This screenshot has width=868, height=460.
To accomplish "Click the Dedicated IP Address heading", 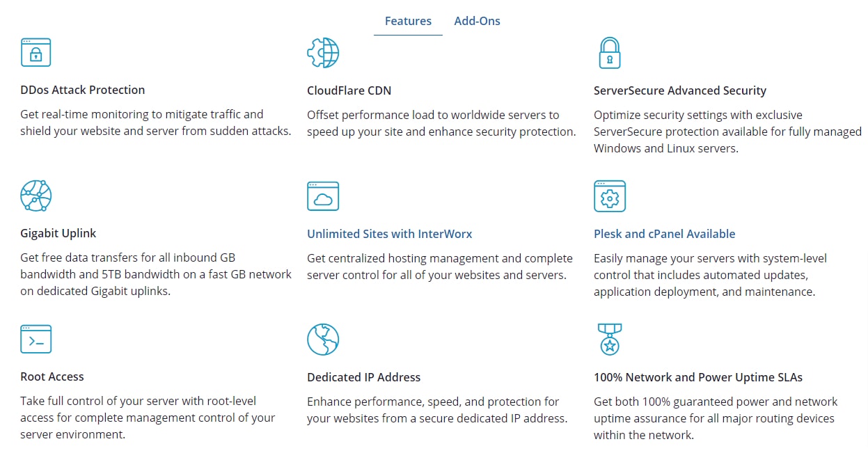I will 364,377.
